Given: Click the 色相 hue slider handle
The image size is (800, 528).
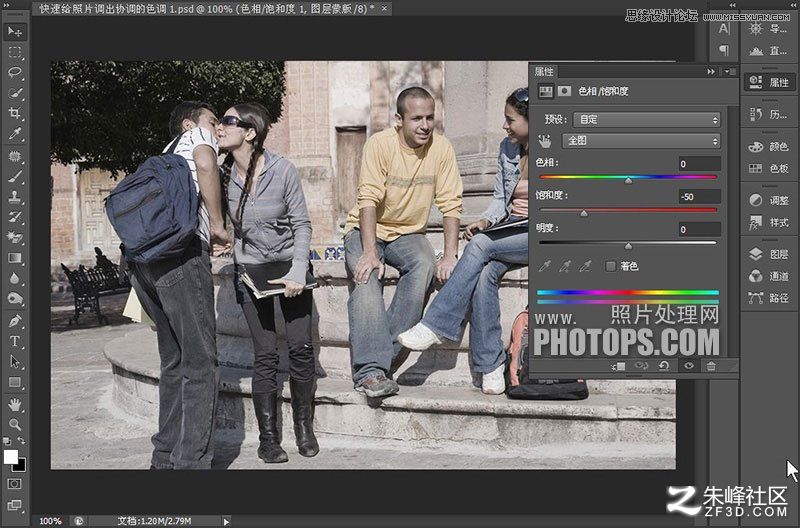Looking at the screenshot, I should [x=629, y=180].
